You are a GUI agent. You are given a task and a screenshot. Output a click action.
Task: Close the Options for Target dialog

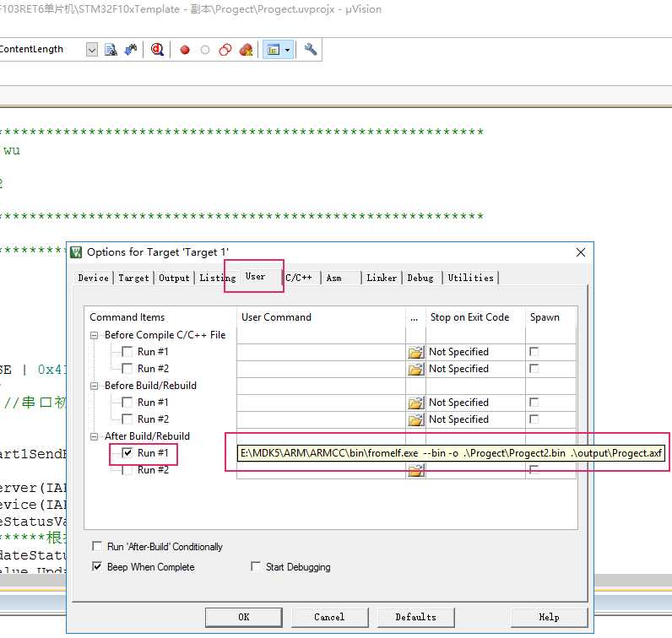coord(581,252)
